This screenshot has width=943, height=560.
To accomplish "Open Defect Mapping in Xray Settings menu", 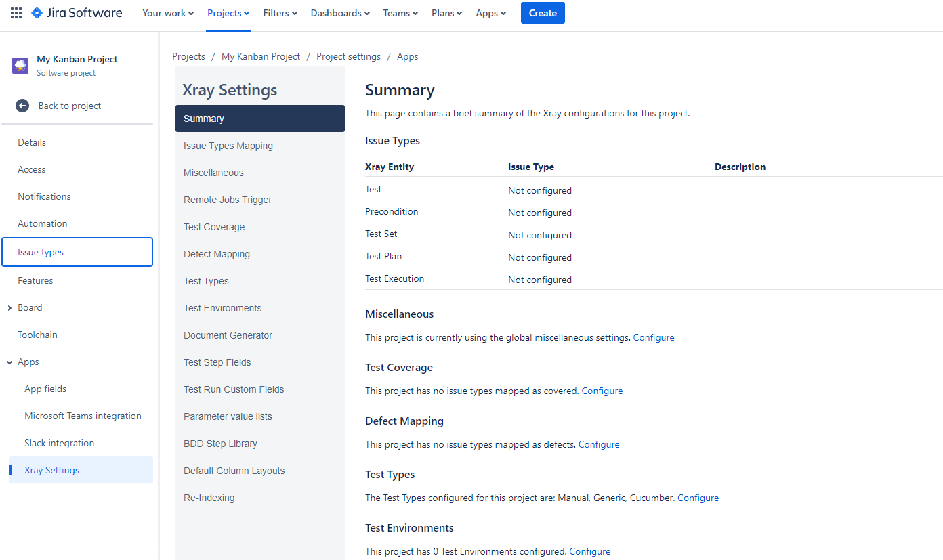I will pyautogui.click(x=260, y=254).
